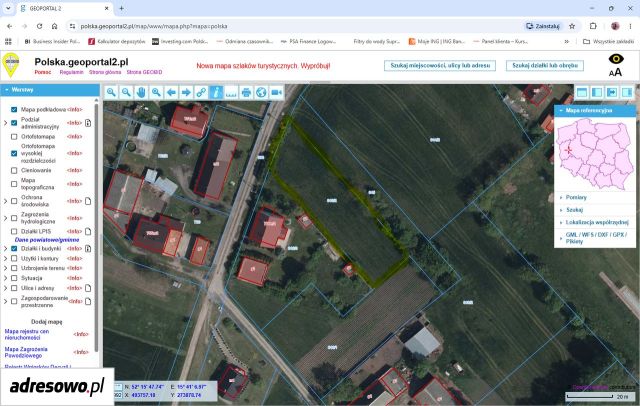The width and height of the screenshot is (640, 406).
Task: Expand the Sytuacja layer group
Action: tap(5, 278)
